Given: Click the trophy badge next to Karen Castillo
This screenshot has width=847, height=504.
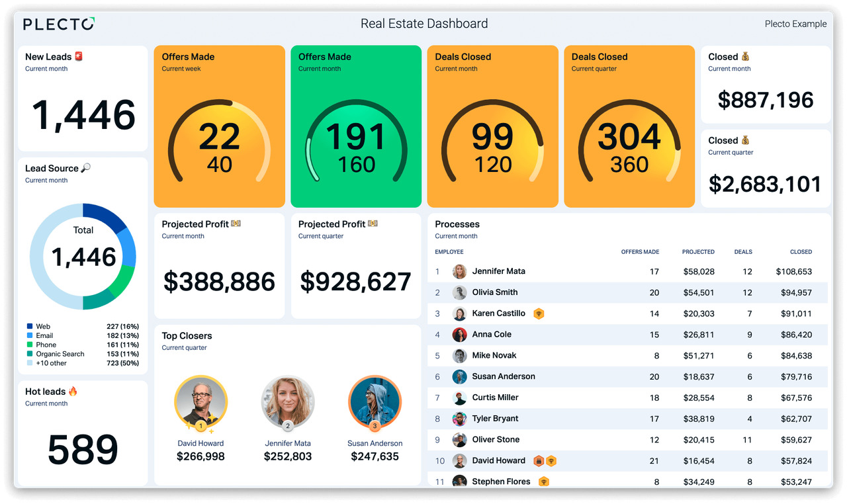Looking at the screenshot, I should pyautogui.click(x=539, y=314).
